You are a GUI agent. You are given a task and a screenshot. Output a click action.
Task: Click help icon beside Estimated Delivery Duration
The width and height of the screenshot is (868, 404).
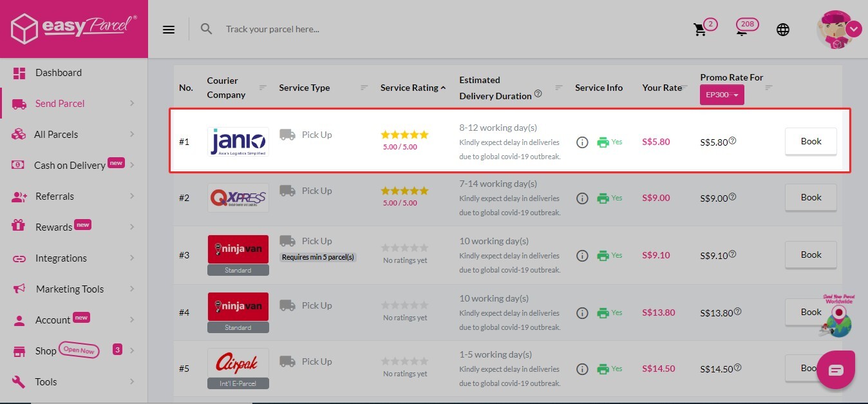pos(538,93)
